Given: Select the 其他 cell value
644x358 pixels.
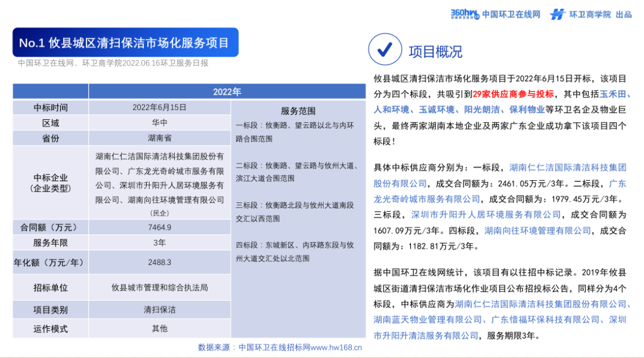Looking at the screenshot, I should coord(159,328).
